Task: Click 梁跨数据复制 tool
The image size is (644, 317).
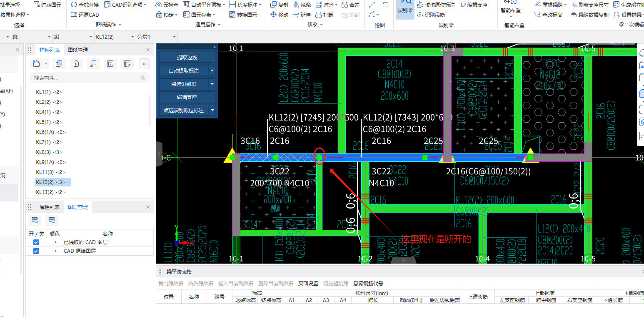Action: 589,15
